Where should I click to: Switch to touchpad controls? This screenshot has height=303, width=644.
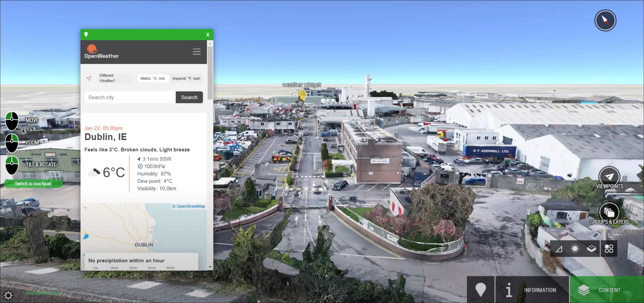point(33,184)
